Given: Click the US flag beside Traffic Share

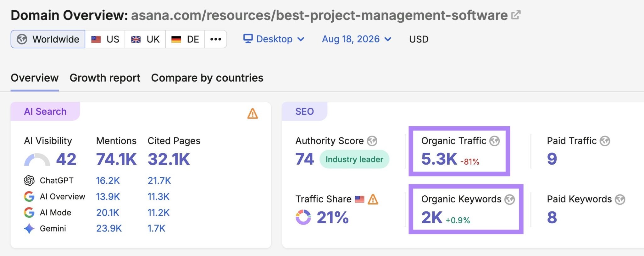Looking at the screenshot, I should (359, 199).
